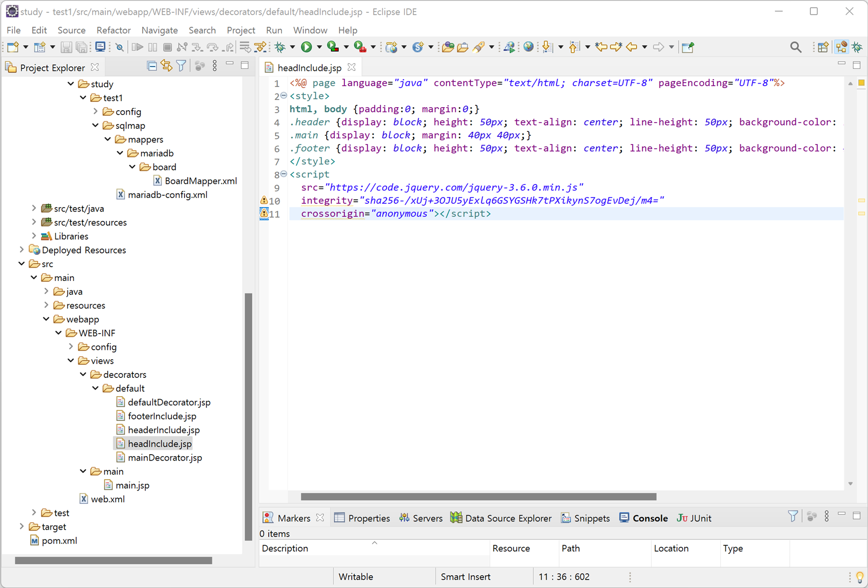Viewport: 868px width, 588px height.
Task: Click the Last Edit Location icon
Action: (601, 47)
